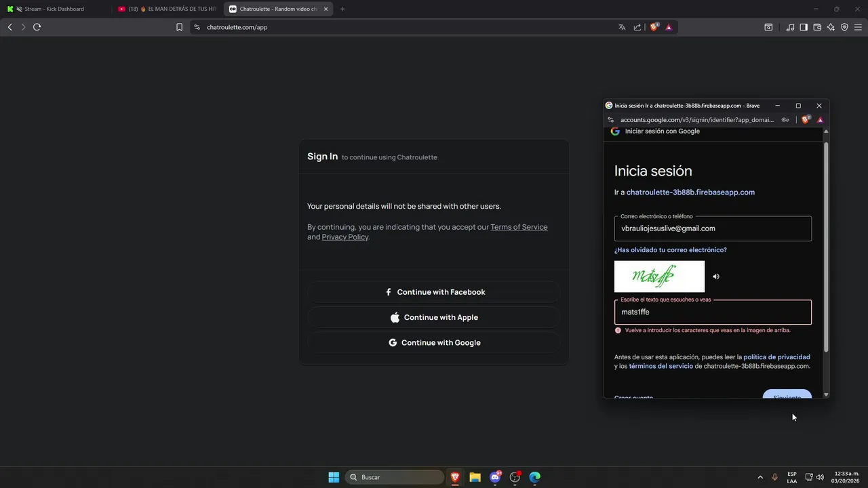Maximize the Google sign-in popup window
868x488 pixels.
(x=798, y=106)
